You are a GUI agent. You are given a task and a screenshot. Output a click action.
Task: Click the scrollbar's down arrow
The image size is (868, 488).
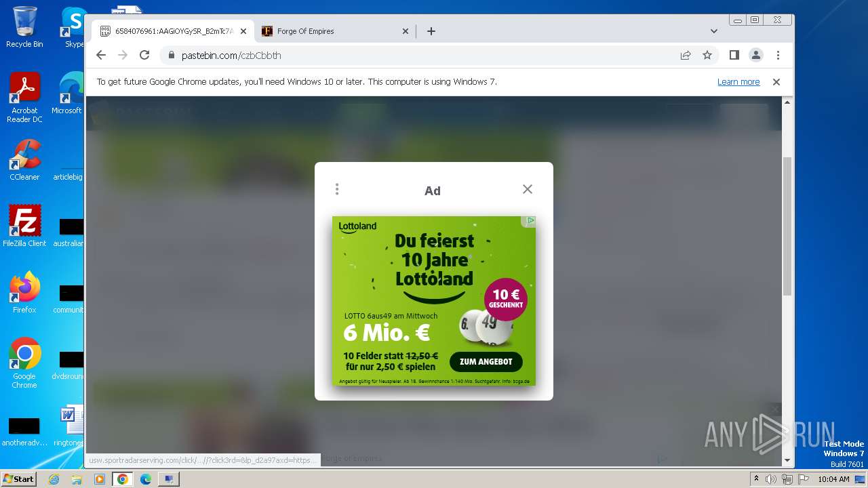pyautogui.click(x=787, y=460)
